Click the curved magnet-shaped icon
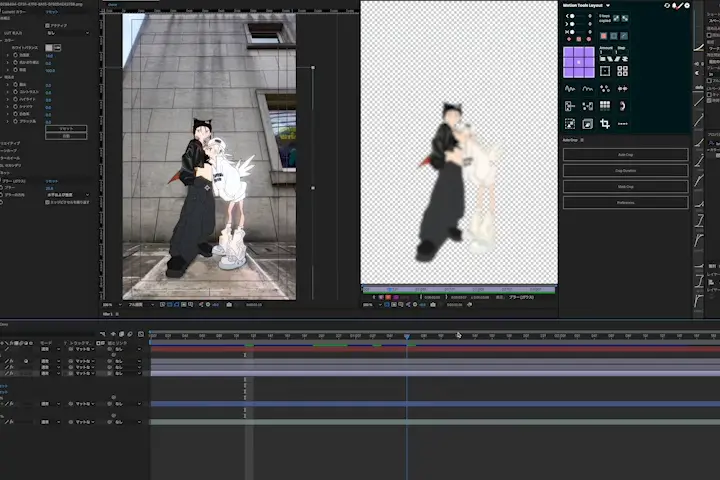 pos(622,106)
